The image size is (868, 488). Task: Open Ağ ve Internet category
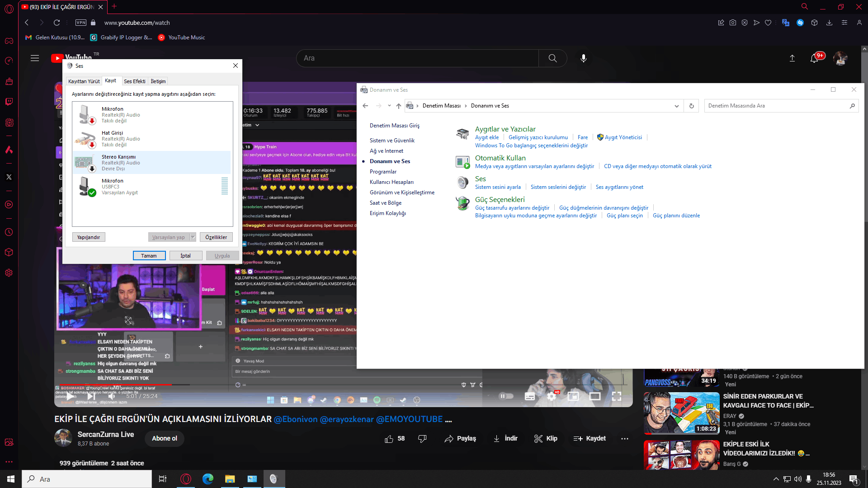pos(387,151)
